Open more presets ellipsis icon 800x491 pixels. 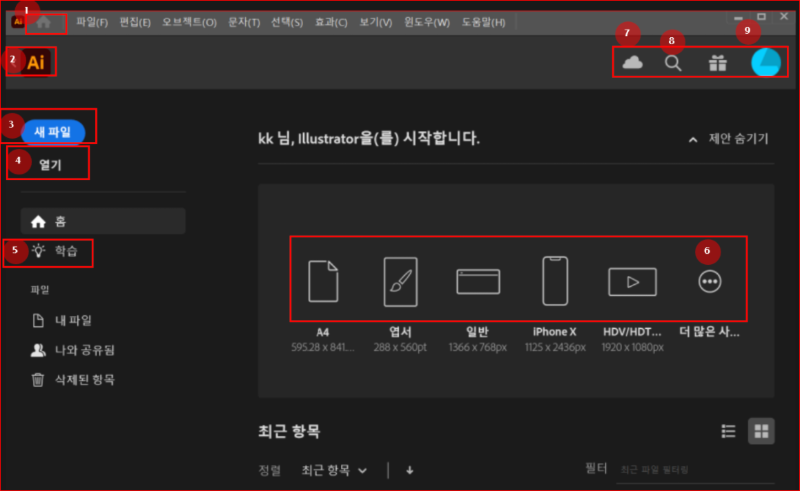(x=710, y=282)
